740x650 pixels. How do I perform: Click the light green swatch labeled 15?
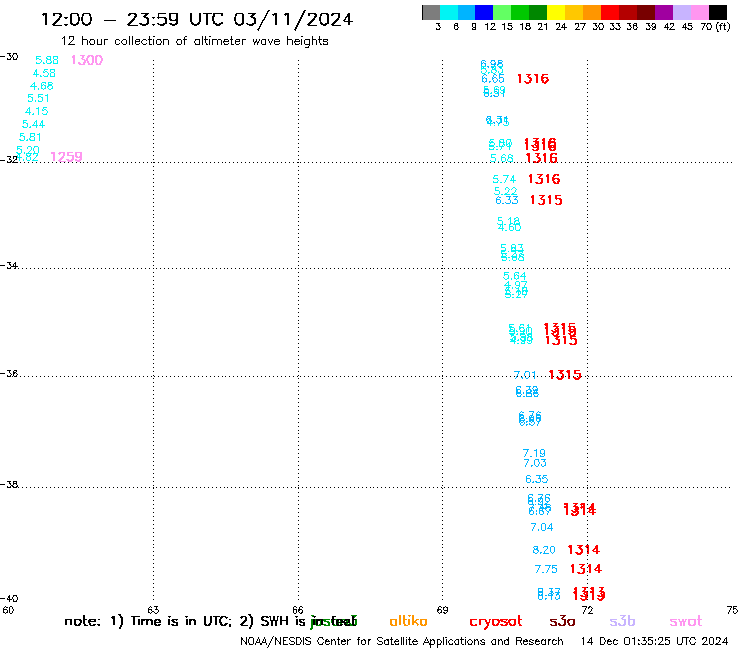pos(502,12)
